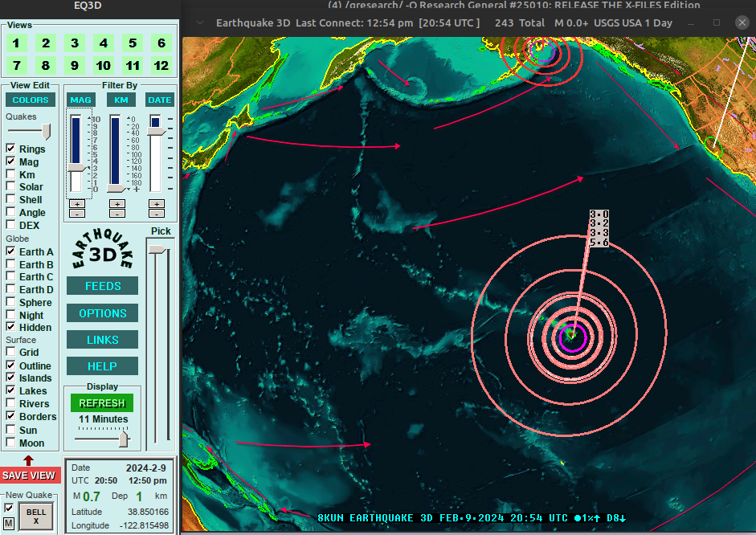Turn on the Solar option
This screenshot has height=535, width=756.
[x=10, y=186]
